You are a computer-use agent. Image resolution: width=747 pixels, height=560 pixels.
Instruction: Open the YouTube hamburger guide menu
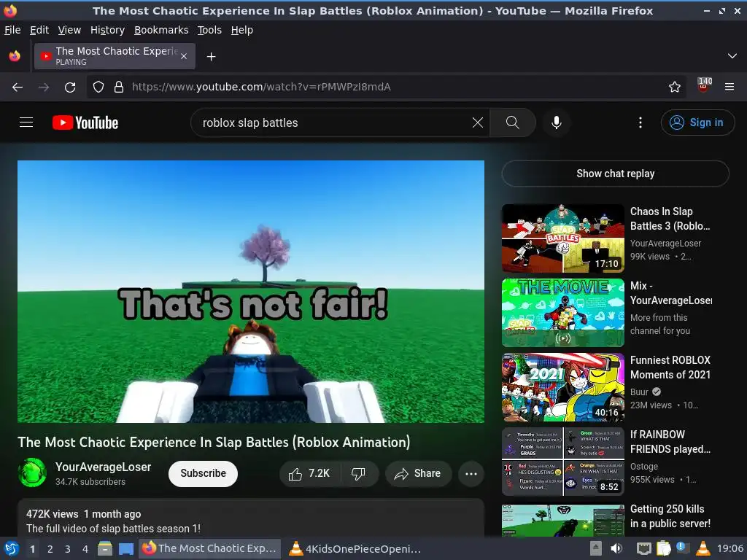coord(26,122)
